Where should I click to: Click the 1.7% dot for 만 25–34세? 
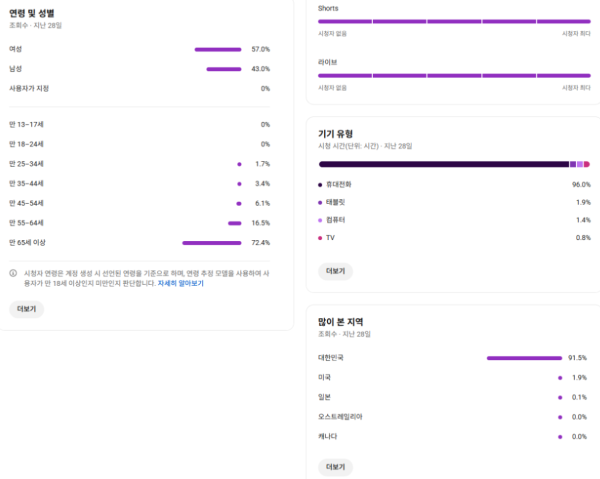pos(240,164)
